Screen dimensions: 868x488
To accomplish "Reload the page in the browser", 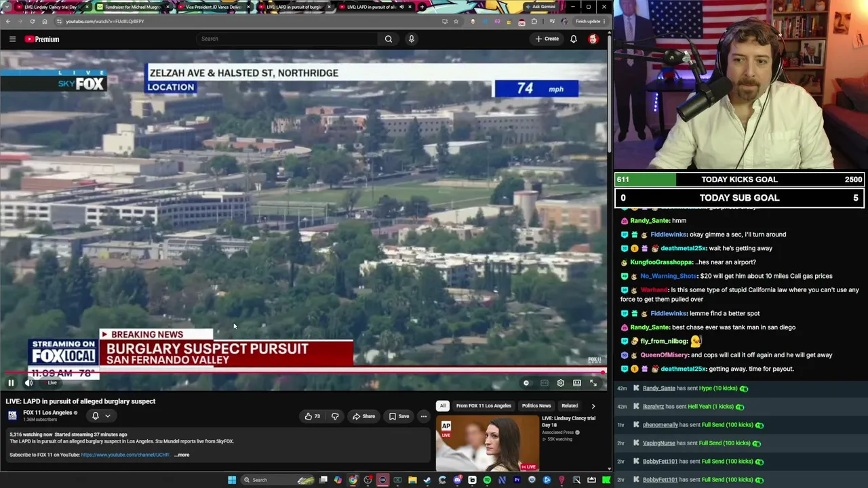I will pos(32,21).
